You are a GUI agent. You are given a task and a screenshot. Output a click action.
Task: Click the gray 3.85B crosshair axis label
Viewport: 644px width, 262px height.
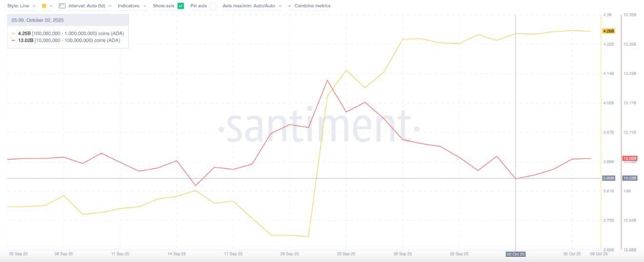click(x=608, y=178)
